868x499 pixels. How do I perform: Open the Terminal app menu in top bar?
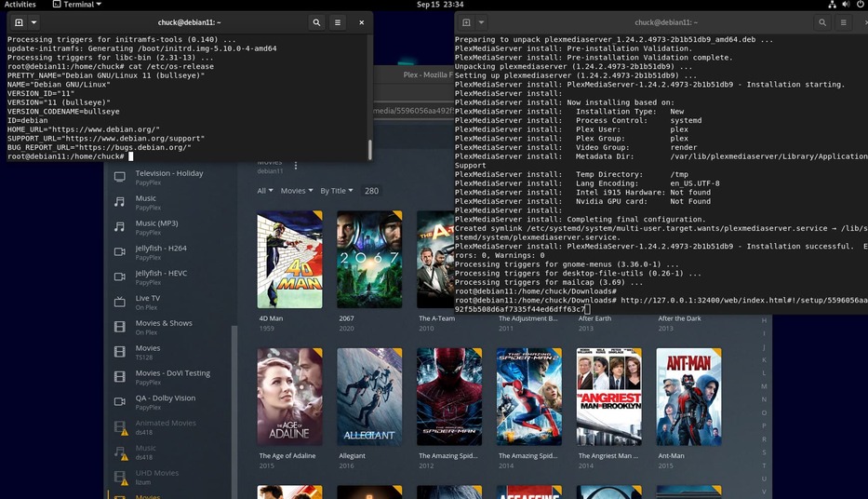tap(76, 5)
